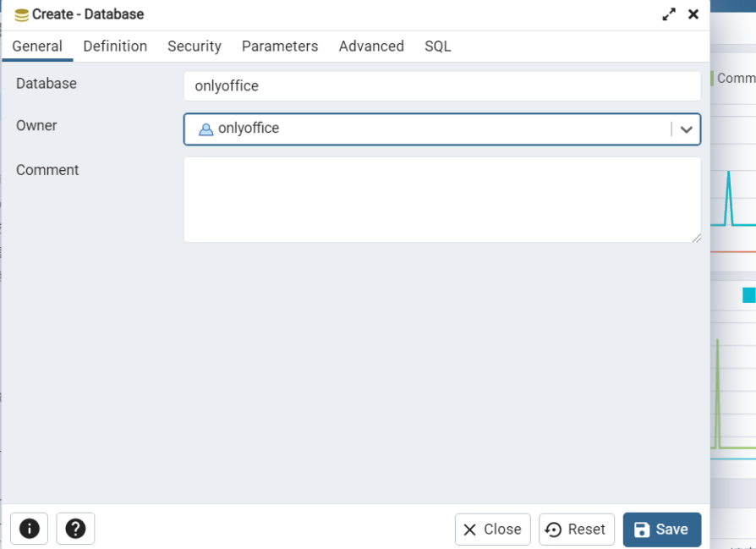Expand the Owner dropdown chevron
The height and width of the screenshot is (549, 756).
point(686,129)
